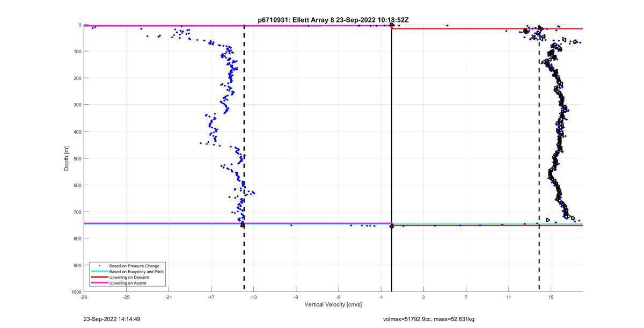Screen dimensions: 644x328
Task: Click depth tick label '400'
Action: click(77, 132)
